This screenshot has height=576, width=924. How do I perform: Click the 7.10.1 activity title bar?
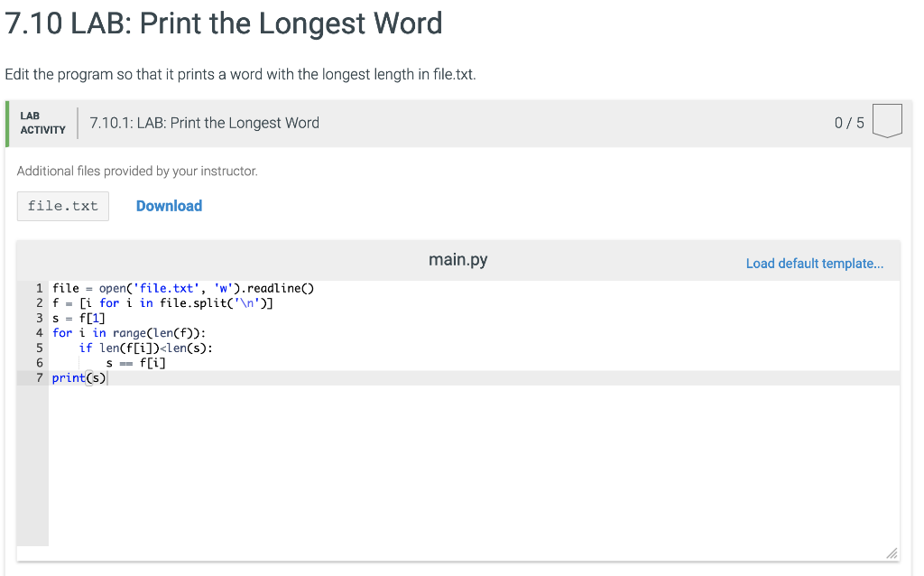[204, 122]
